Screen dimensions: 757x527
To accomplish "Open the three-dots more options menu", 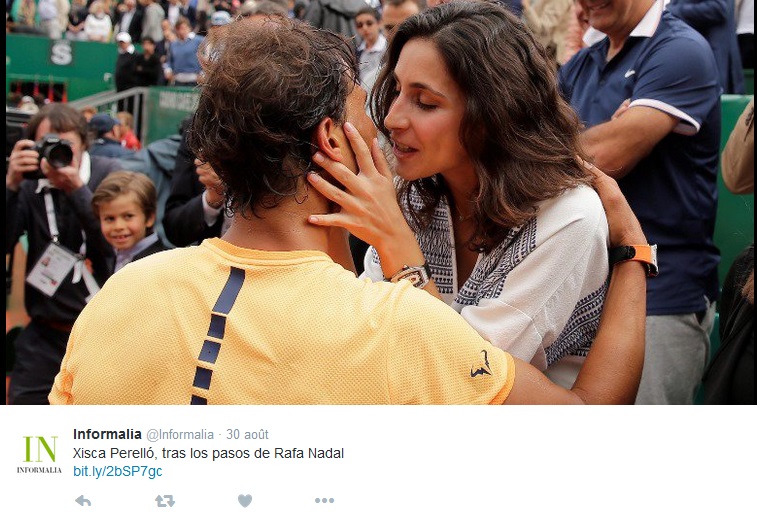I will click(x=324, y=501).
